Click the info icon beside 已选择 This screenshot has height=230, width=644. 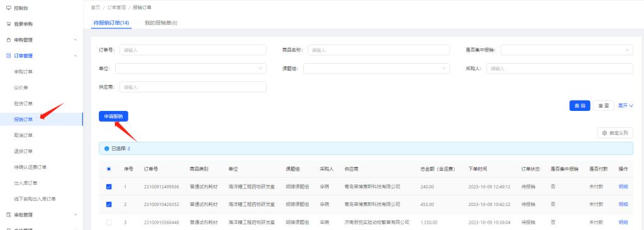pyautogui.click(x=107, y=148)
